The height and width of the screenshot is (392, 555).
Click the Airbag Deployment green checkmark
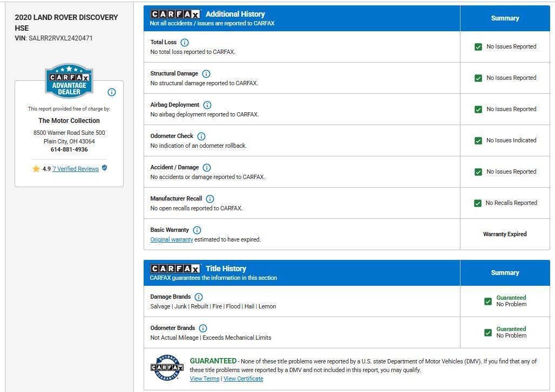(x=478, y=109)
